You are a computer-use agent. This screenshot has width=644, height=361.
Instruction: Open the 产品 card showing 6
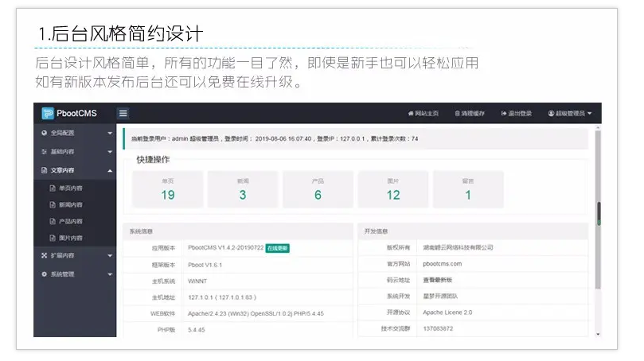pos(318,189)
